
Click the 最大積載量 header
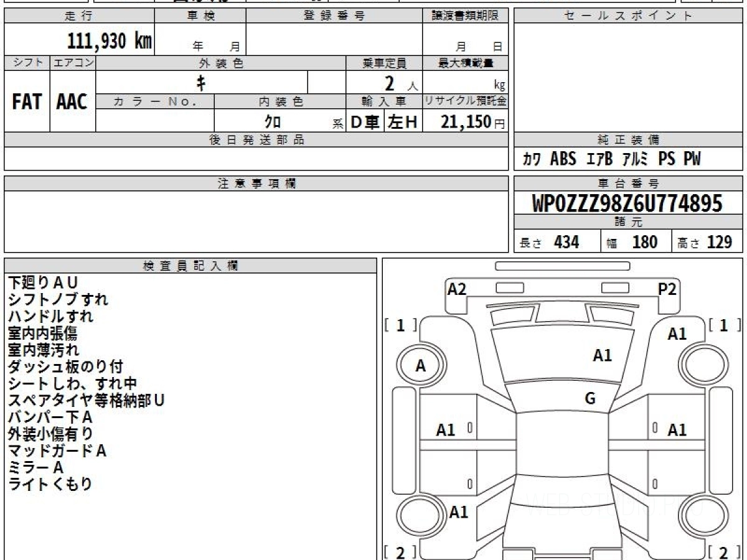465,63
